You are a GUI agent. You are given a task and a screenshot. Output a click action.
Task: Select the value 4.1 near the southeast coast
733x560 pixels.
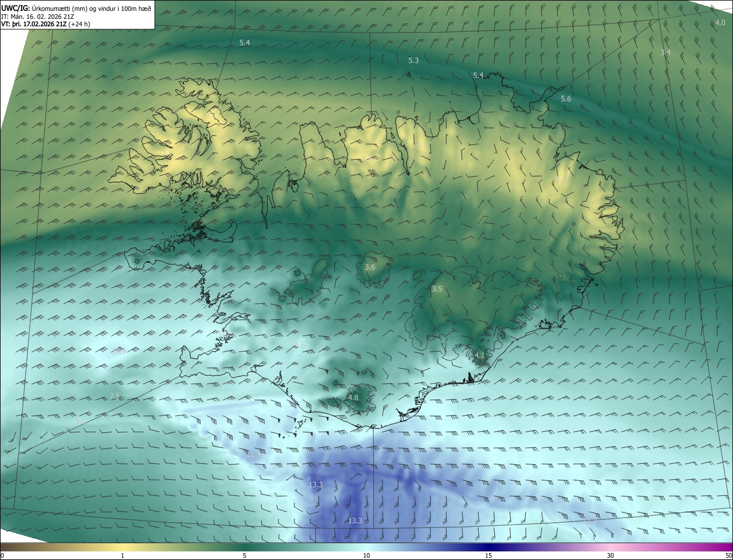click(480, 356)
